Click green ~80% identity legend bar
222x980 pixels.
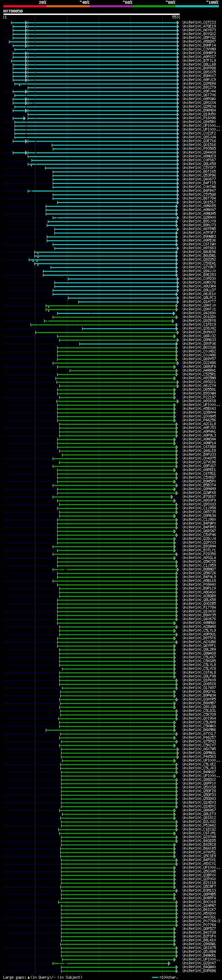tap(154, 6)
